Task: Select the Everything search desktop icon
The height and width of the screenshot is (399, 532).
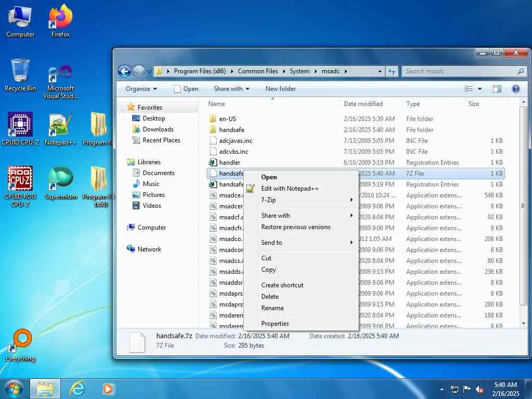Action: click(x=20, y=345)
